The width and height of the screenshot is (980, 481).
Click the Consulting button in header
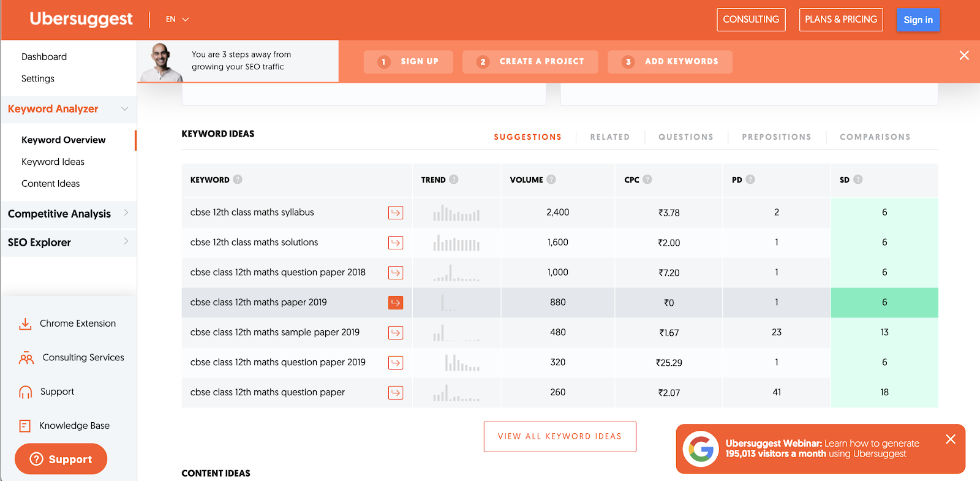coord(751,20)
